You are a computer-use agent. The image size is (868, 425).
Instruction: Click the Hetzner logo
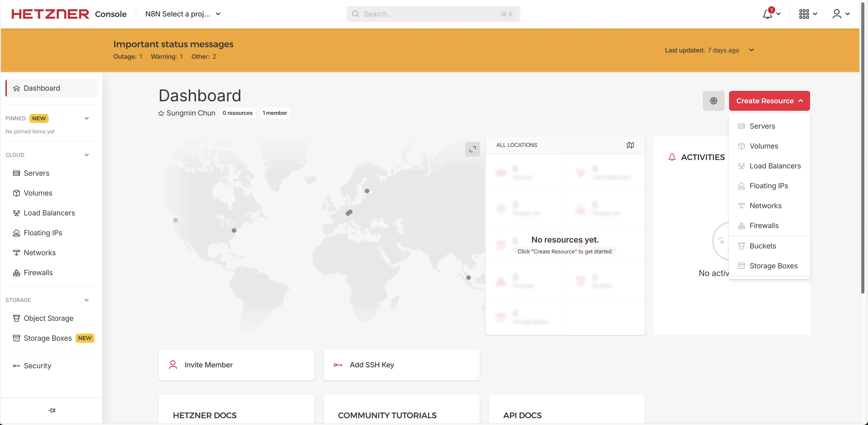(x=50, y=14)
